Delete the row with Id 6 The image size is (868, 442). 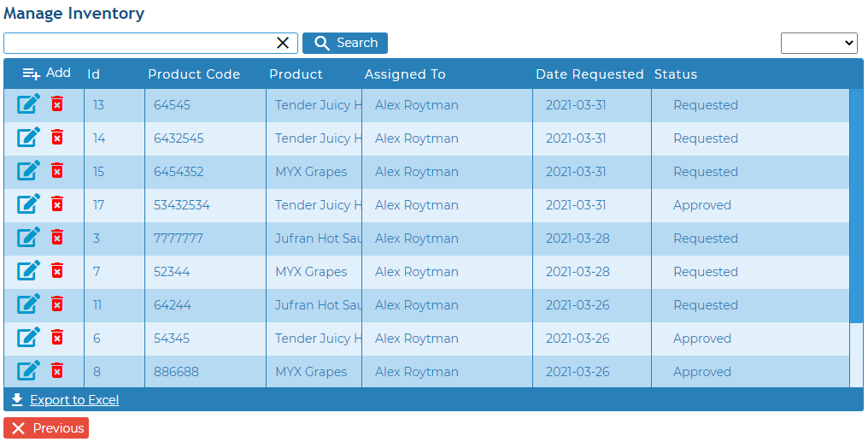click(57, 337)
